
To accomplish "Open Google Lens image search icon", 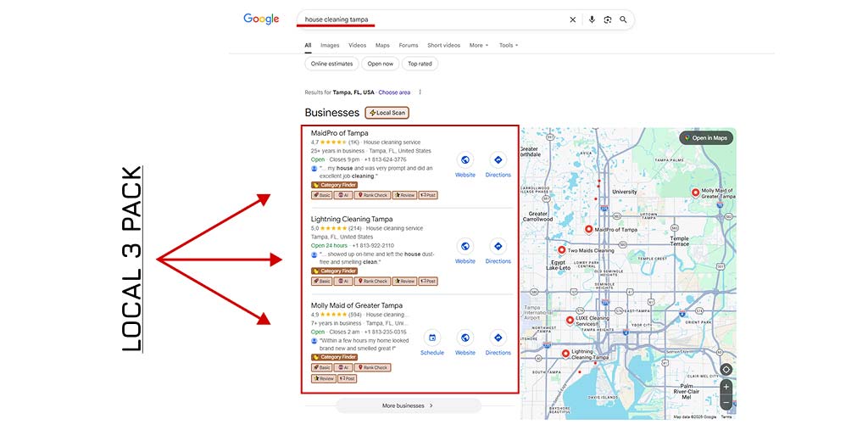I will 607,20.
